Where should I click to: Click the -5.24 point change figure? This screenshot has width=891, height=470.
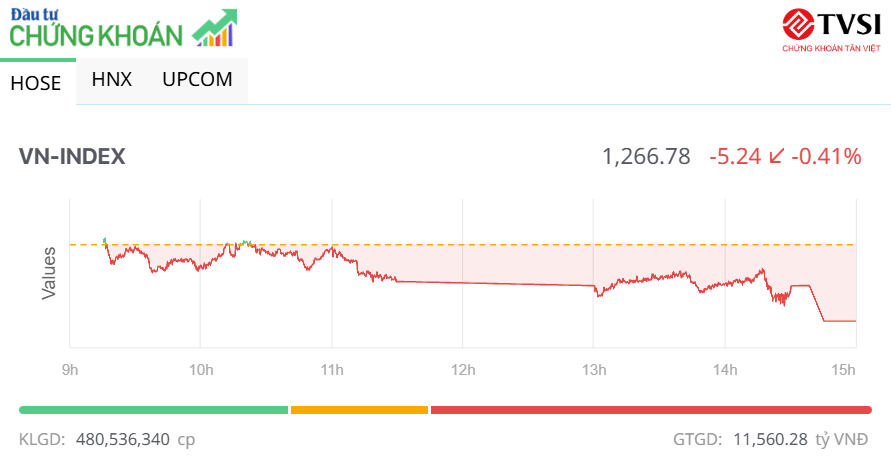(x=735, y=157)
